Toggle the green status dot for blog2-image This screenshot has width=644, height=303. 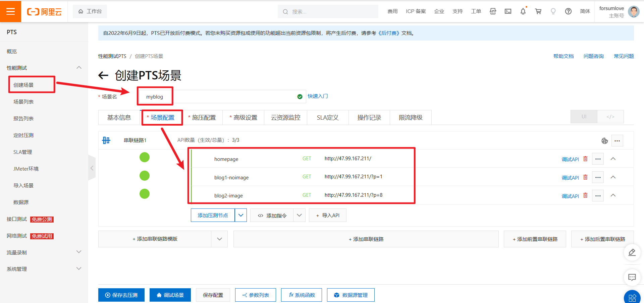(145, 194)
